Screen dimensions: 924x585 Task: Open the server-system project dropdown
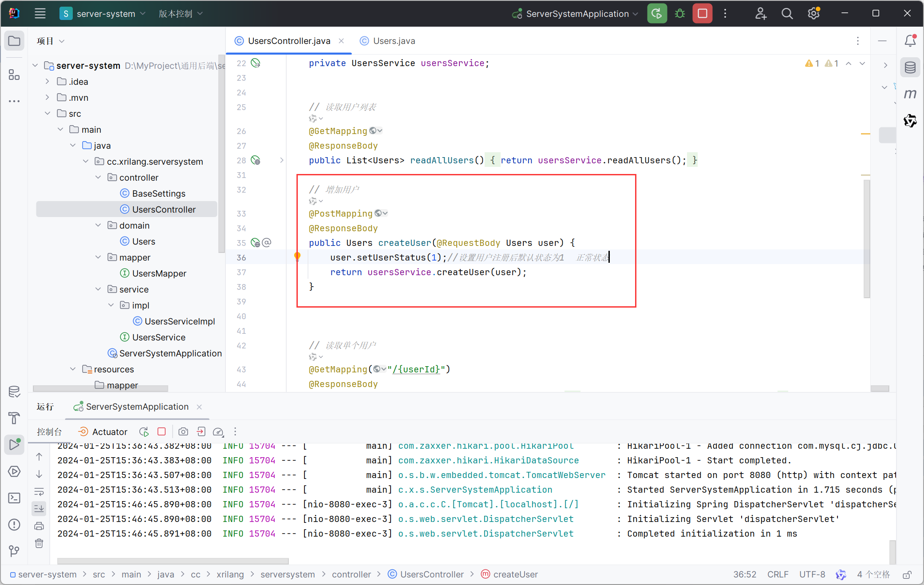(103, 14)
